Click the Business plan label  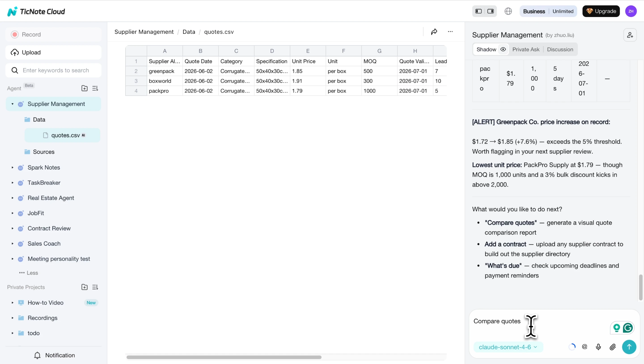click(x=534, y=11)
